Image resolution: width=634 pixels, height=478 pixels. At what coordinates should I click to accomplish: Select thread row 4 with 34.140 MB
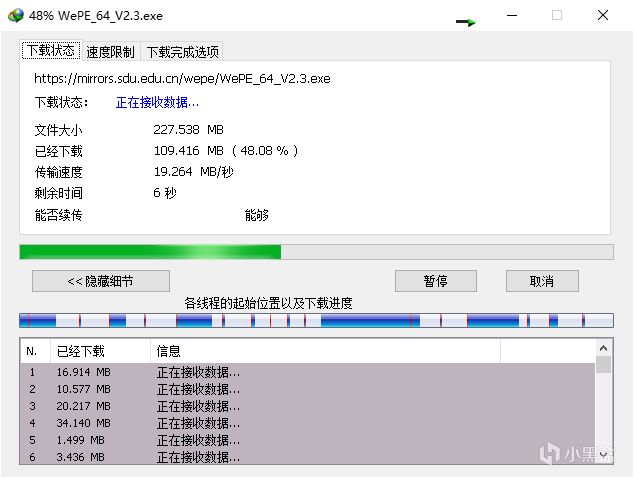click(308, 423)
